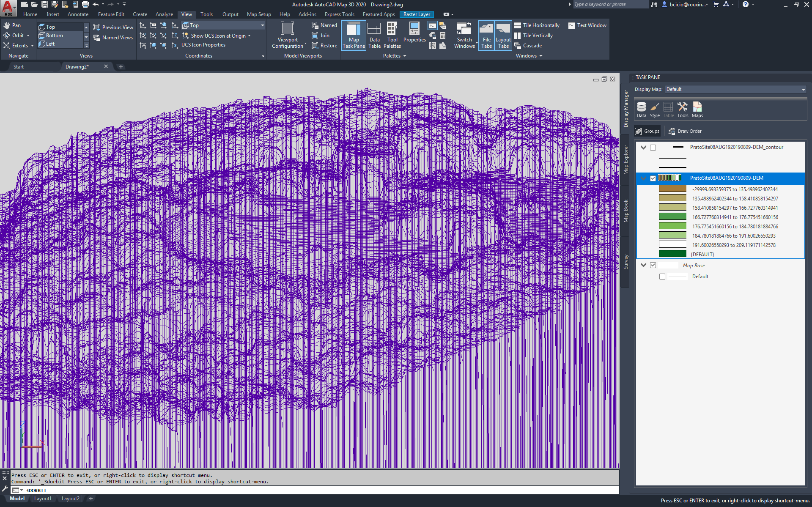
Task: Switch to the Raster Layer ribbon tab
Action: click(x=417, y=14)
